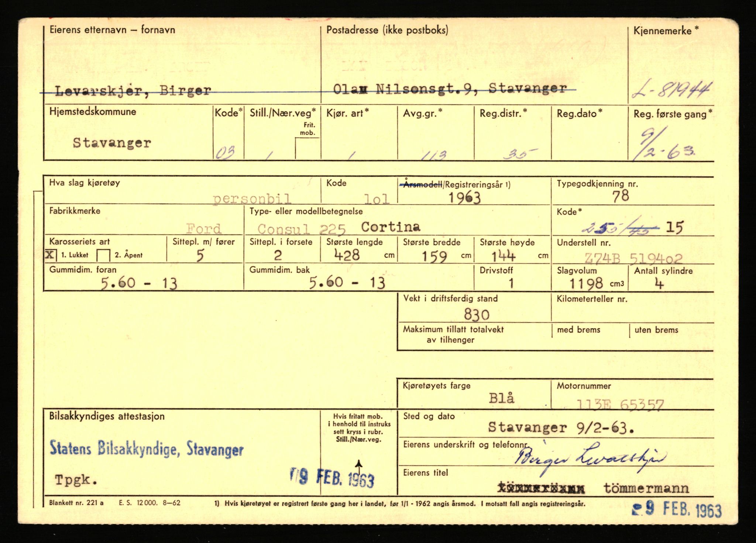Click Typegodkjenning number '78'
The height and width of the screenshot is (543, 756).
coord(621,196)
